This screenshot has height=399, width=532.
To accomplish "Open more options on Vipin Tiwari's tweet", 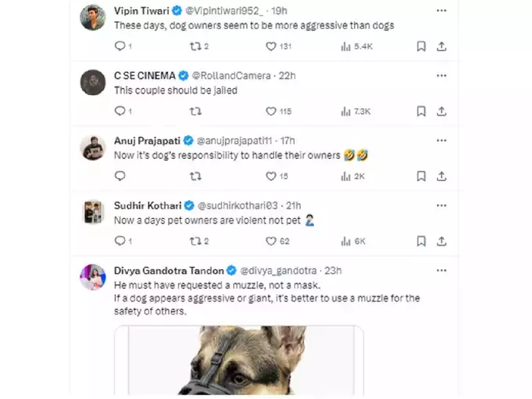I will pos(442,11).
